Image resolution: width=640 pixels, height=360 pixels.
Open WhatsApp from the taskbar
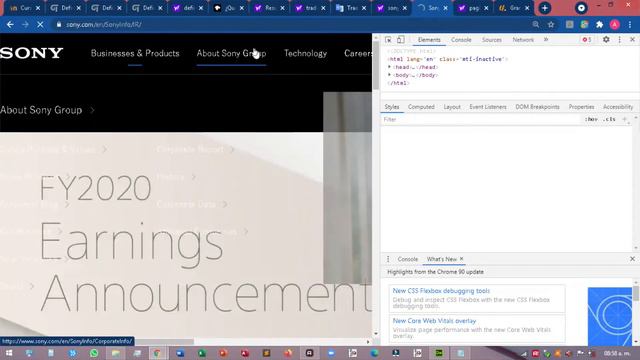pos(94,353)
